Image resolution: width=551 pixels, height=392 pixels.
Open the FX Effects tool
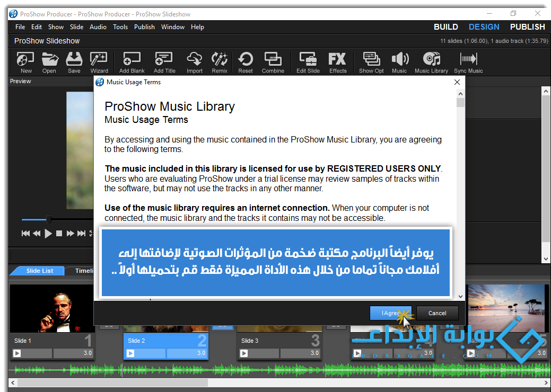[338, 63]
